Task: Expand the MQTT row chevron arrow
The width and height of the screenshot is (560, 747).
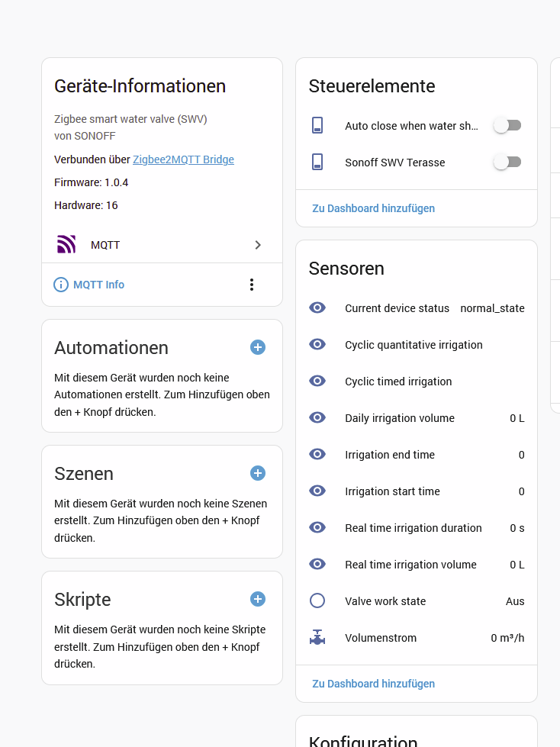Action: coord(258,245)
